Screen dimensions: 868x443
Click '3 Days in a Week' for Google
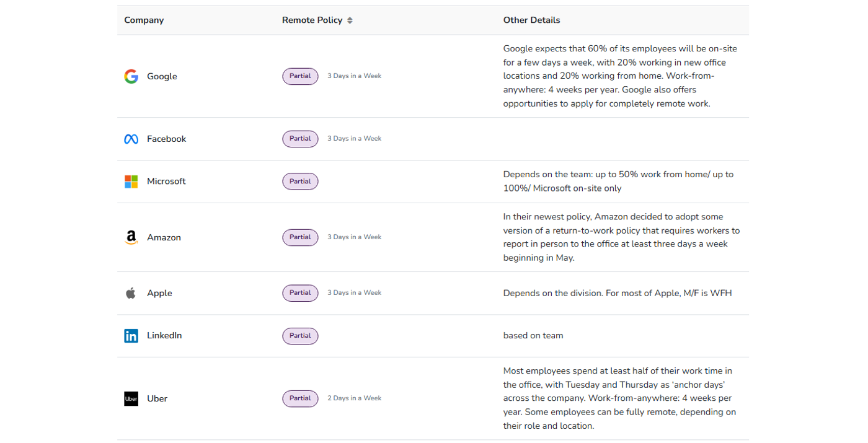pos(354,76)
